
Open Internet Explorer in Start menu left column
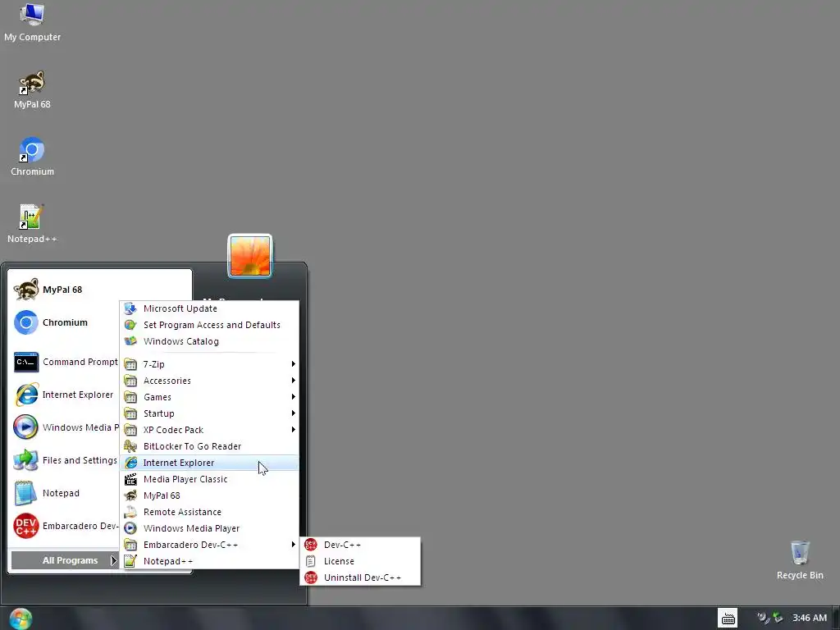64,395
